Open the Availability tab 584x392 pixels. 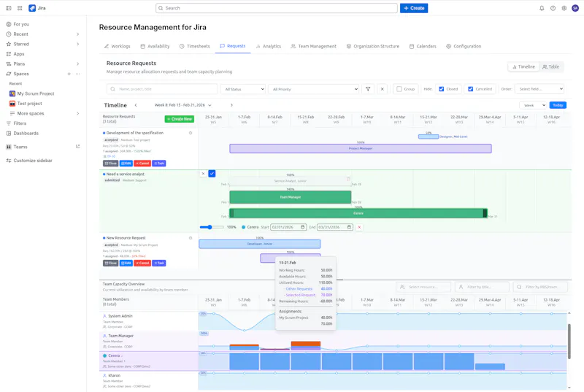point(155,46)
